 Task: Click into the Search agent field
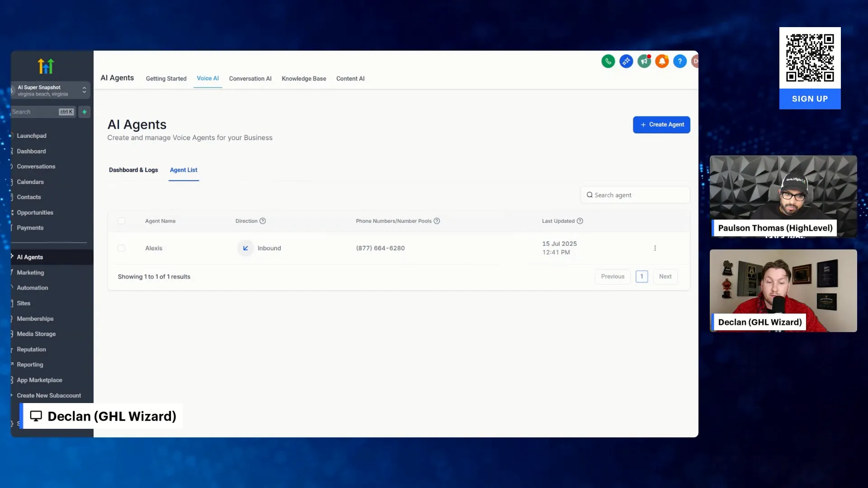click(x=635, y=195)
